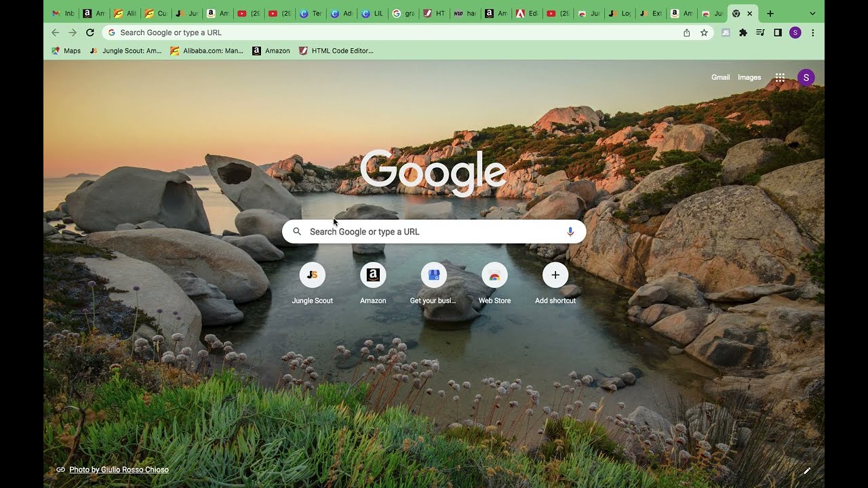Switch to the 'LIL' tab

tap(372, 14)
